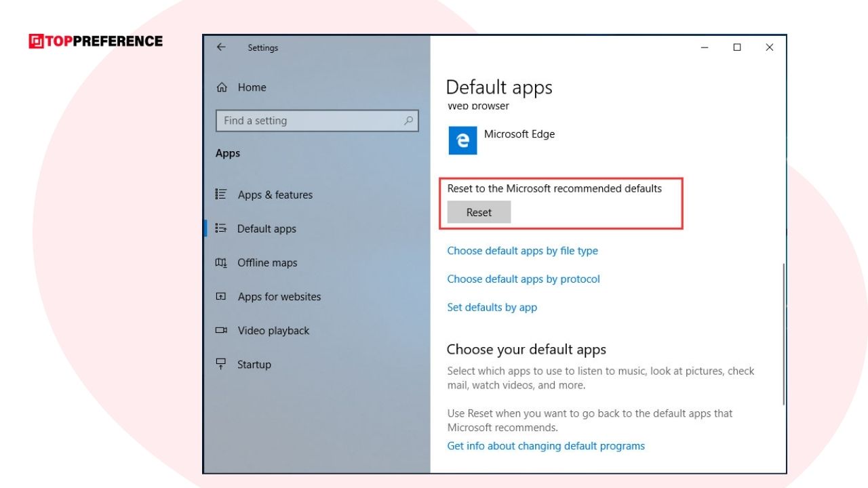Click the Startup monitor icon

220,364
